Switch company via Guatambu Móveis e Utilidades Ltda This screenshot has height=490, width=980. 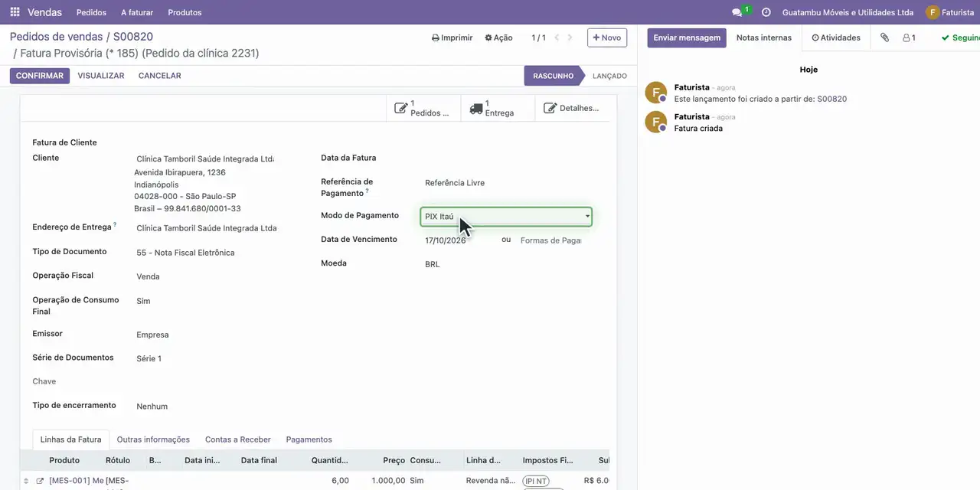tap(848, 12)
